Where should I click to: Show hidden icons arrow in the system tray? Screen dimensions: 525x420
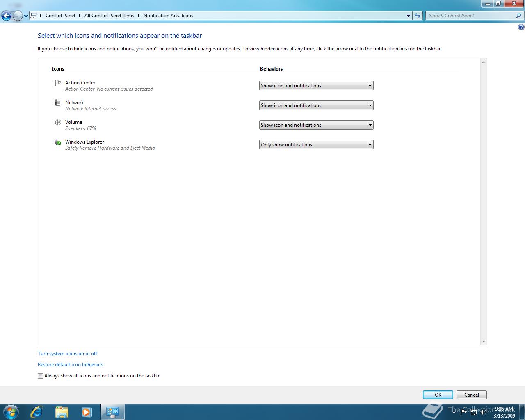pyautogui.click(x=454, y=411)
